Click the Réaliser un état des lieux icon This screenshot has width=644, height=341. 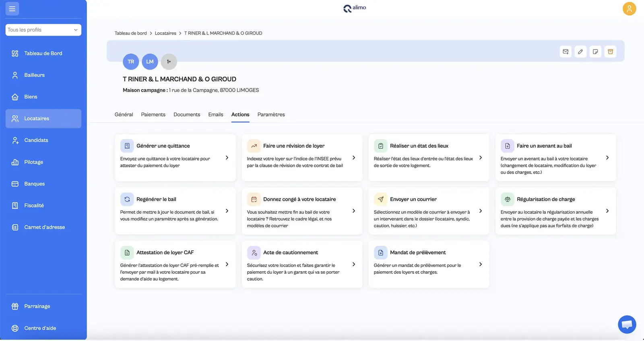point(380,146)
